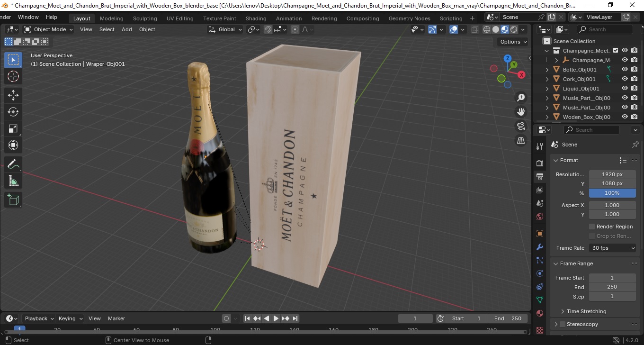Screen dimensions: 644x345
Task: Switch perspective/orthographic grid icon
Action: click(x=521, y=140)
